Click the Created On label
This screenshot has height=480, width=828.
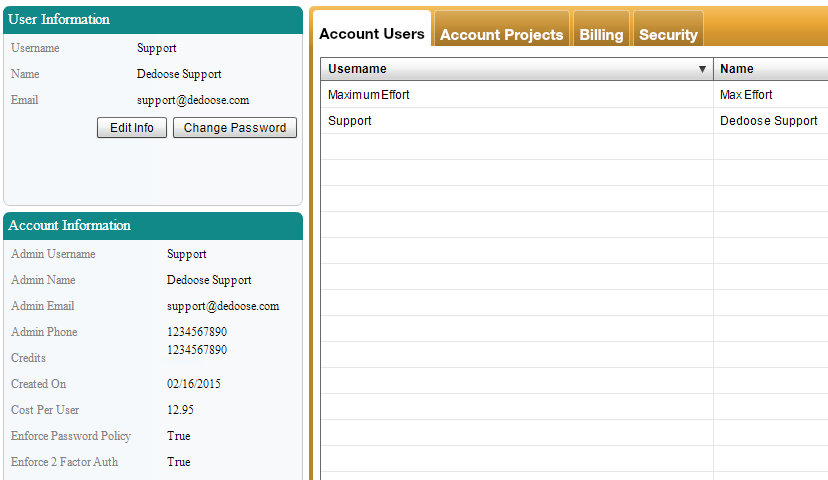(x=39, y=384)
